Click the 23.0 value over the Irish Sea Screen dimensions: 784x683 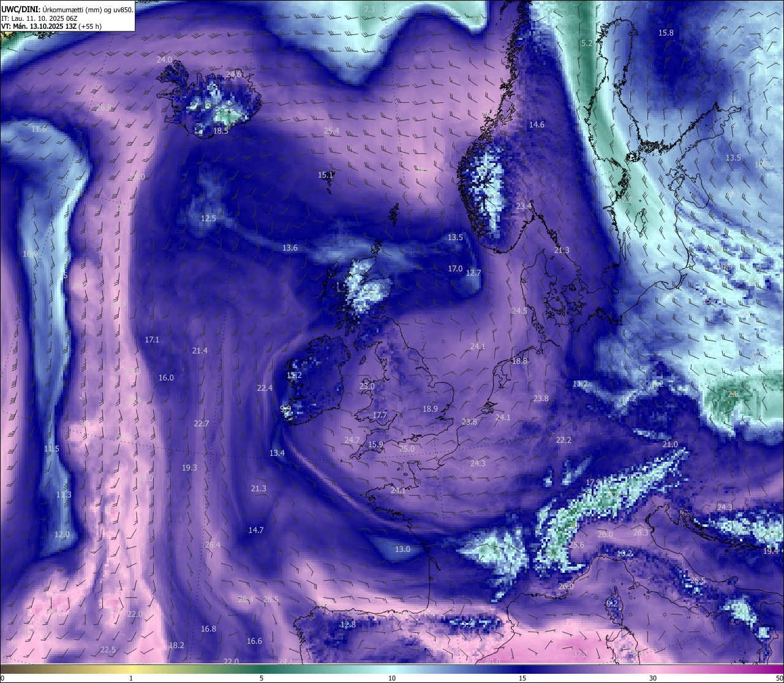(367, 386)
